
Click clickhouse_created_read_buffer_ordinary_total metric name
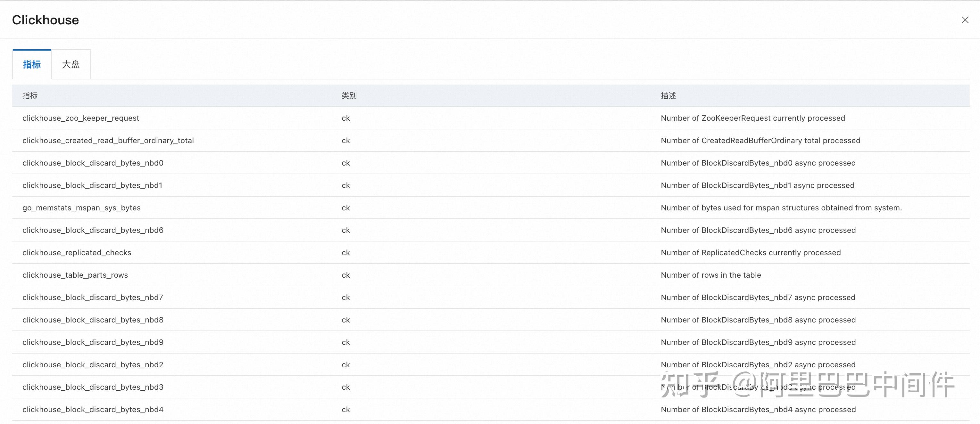pyautogui.click(x=108, y=141)
